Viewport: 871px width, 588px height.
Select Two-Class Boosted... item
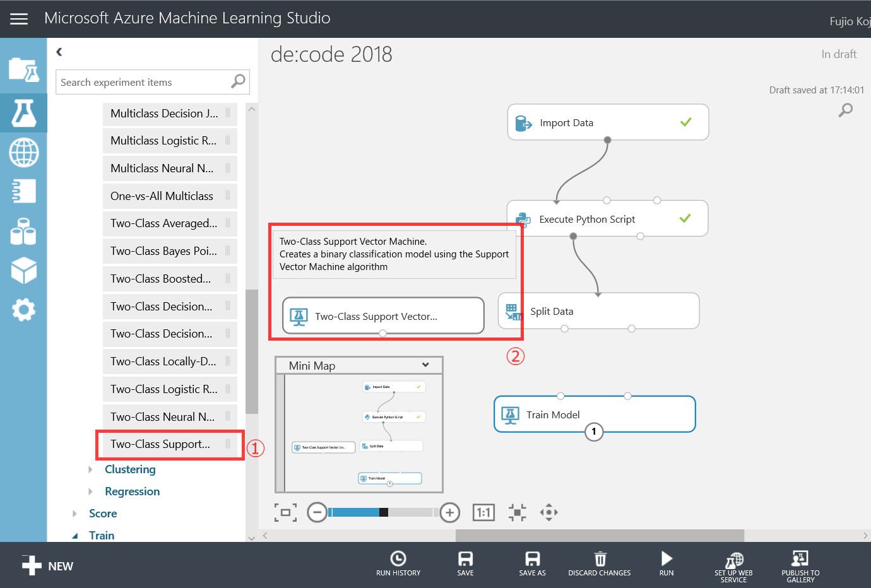pos(170,279)
